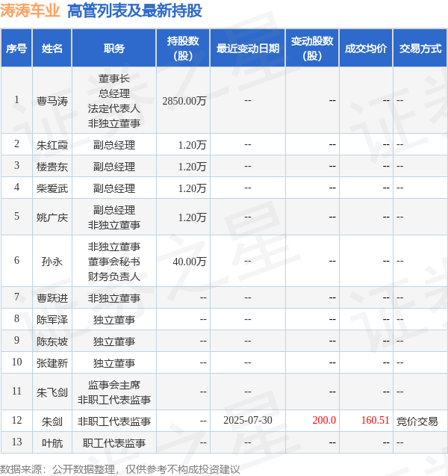Click the name 陈军泽

tap(52, 320)
